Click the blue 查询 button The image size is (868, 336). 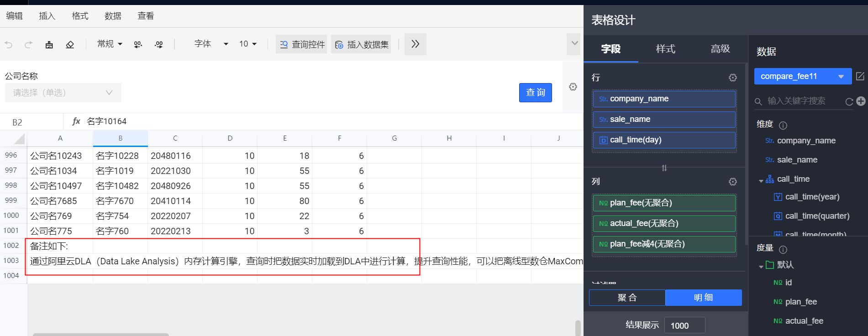pos(535,93)
